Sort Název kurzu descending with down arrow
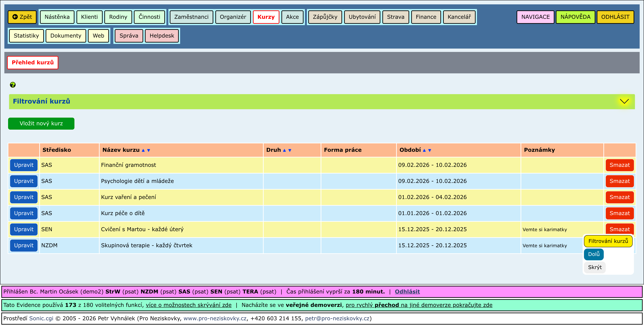This screenshot has width=644, height=334. [x=148, y=150]
